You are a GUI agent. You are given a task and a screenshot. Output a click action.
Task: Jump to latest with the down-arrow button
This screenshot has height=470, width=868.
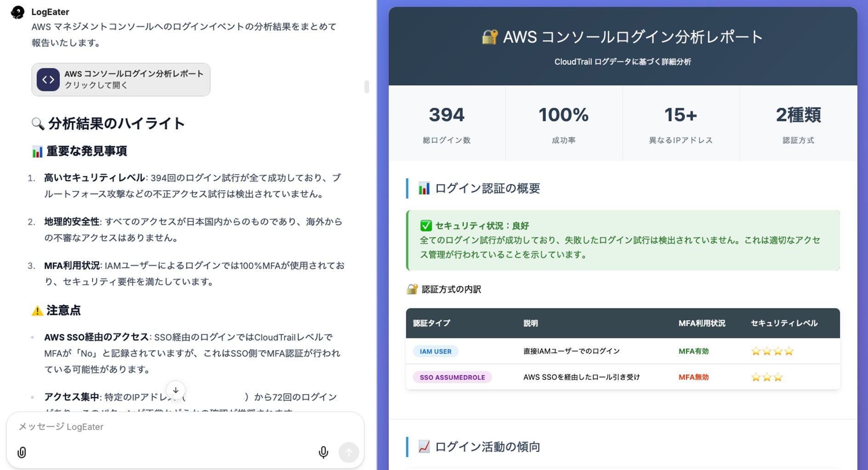(x=176, y=390)
